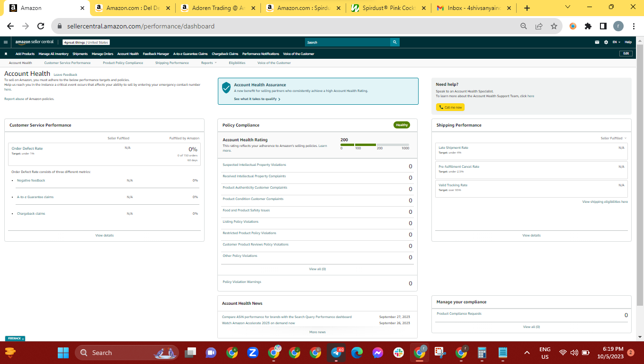644x364 pixels.
Task: Open the Feedback Manager menu item
Action: click(156, 54)
